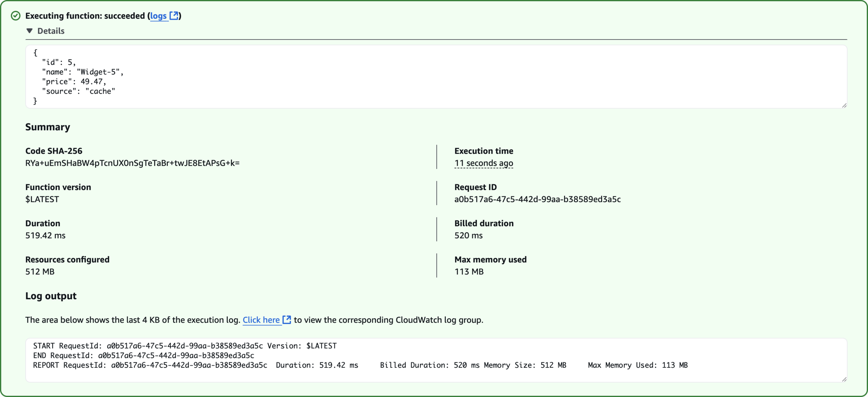Collapse the Details disclosure triangle
This screenshot has height=397, width=868.
(x=30, y=31)
